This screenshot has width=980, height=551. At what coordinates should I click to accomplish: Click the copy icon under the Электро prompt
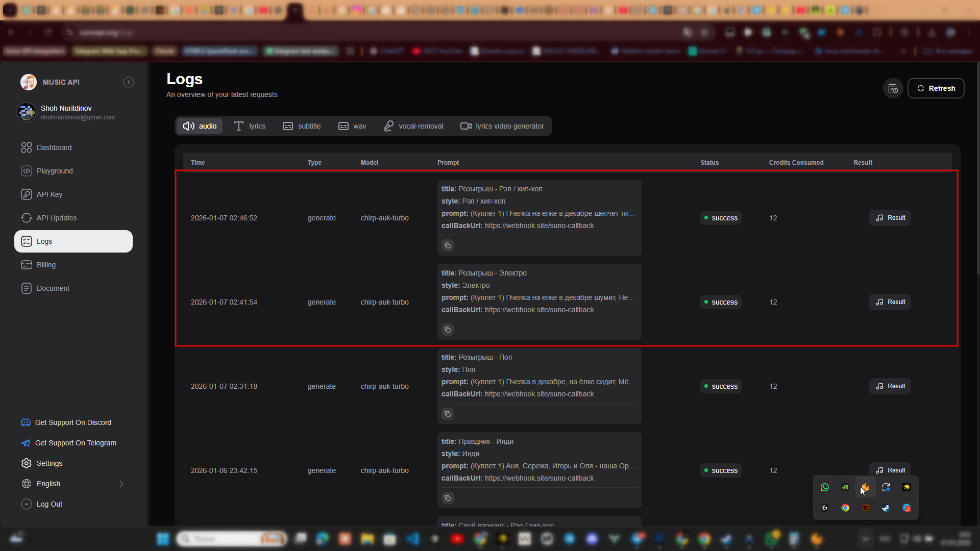click(448, 330)
